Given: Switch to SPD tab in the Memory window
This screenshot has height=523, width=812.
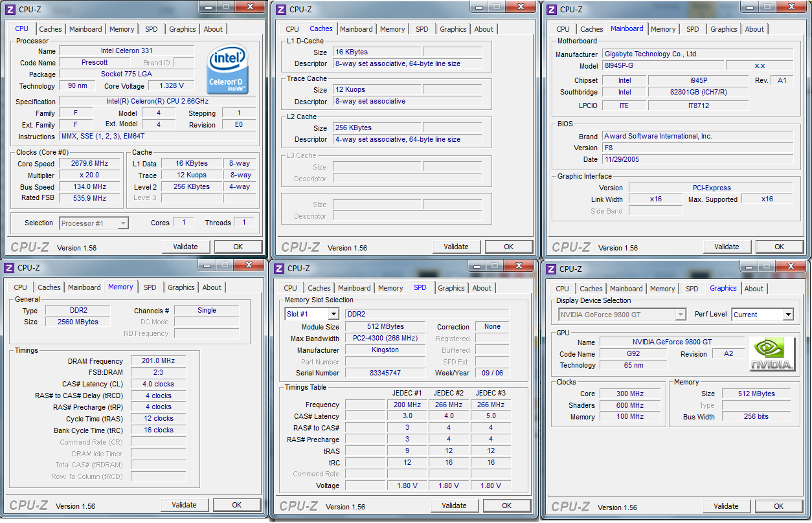Looking at the screenshot, I should click(x=150, y=287).
